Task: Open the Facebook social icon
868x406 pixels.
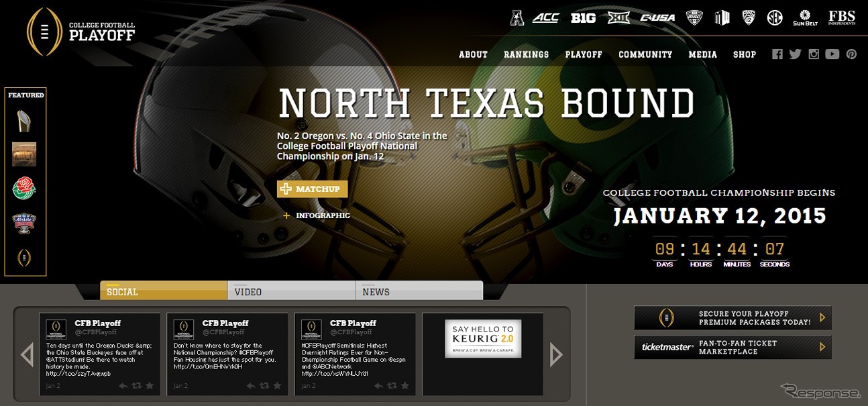Action: point(777,54)
